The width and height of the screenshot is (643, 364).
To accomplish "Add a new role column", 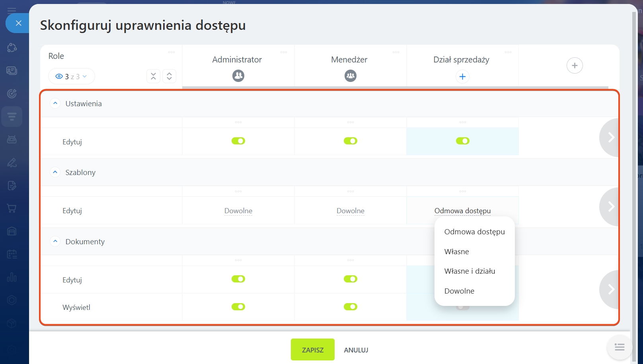I will pos(574,66).
